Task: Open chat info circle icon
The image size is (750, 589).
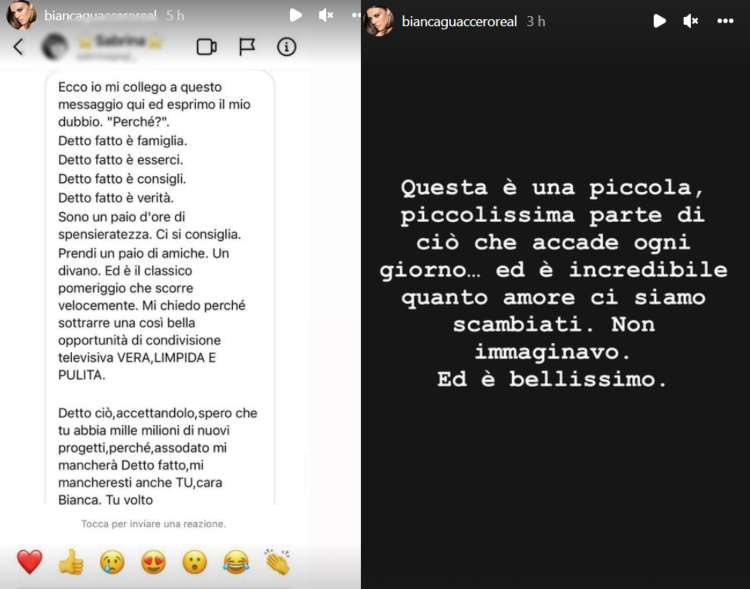Action: [x=287, y=47]
